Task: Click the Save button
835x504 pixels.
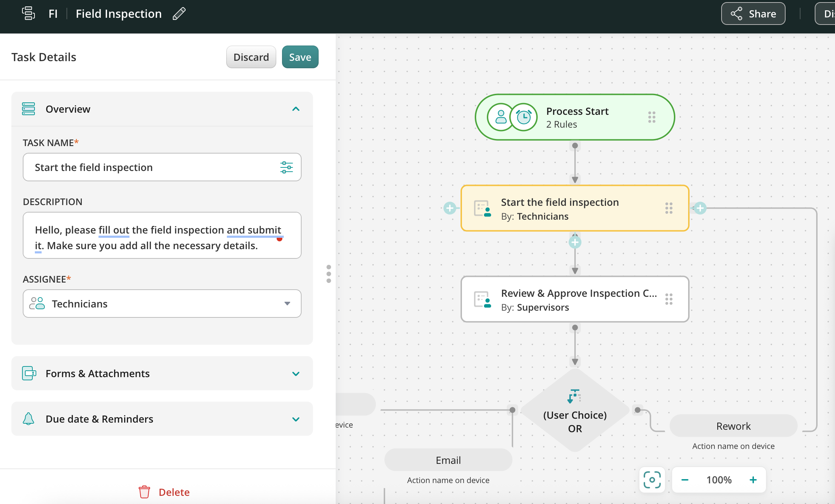Action: pos(300,57)
